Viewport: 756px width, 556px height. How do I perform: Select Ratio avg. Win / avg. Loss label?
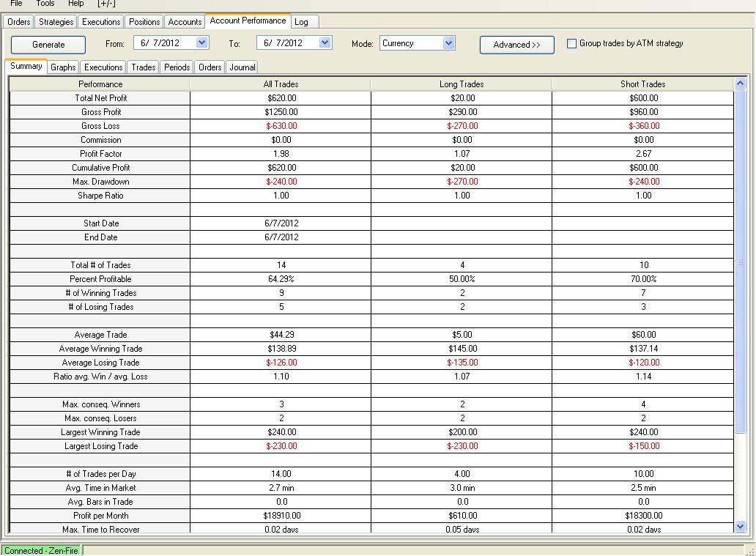coord(100,377)
